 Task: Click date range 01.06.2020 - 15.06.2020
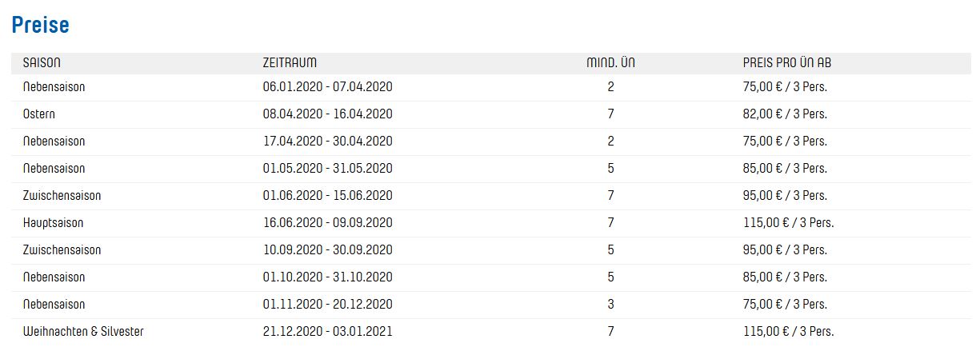327,196
